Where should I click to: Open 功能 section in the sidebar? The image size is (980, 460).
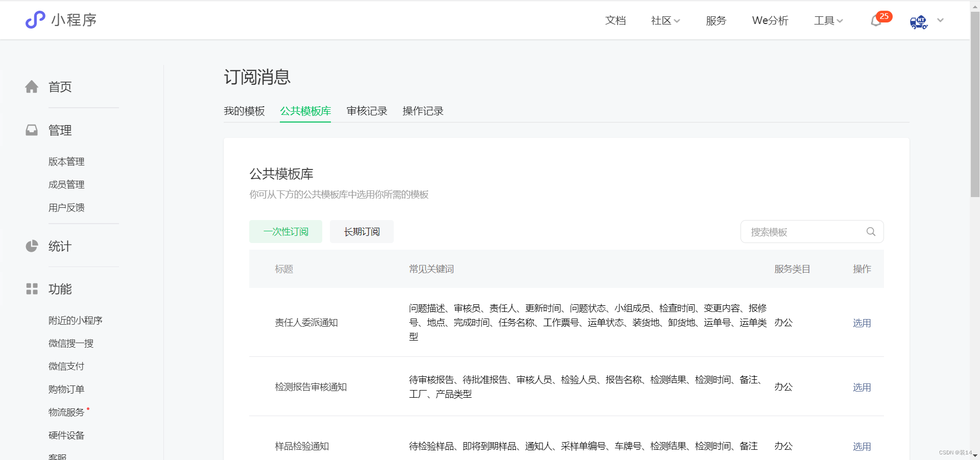60,289
